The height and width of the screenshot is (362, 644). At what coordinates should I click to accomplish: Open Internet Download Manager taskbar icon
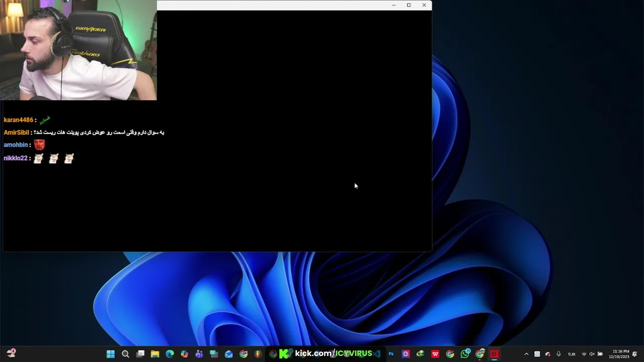[x=420, y=354]
